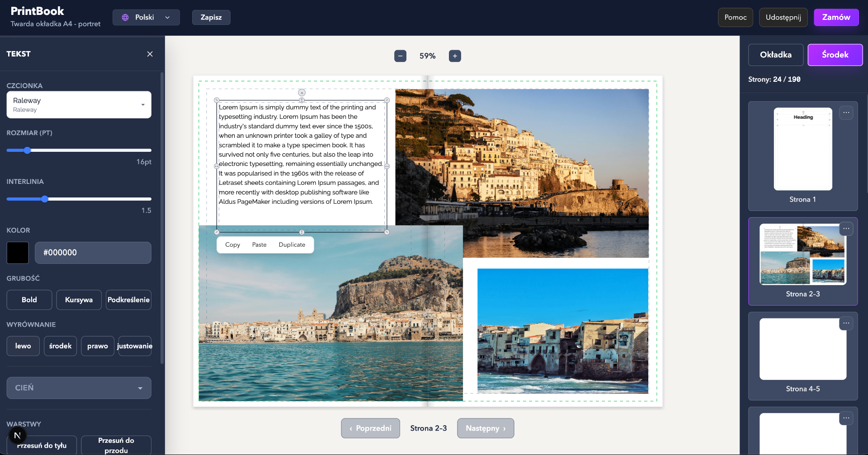Click the left panel vertical scrollbar

[162, 218]
